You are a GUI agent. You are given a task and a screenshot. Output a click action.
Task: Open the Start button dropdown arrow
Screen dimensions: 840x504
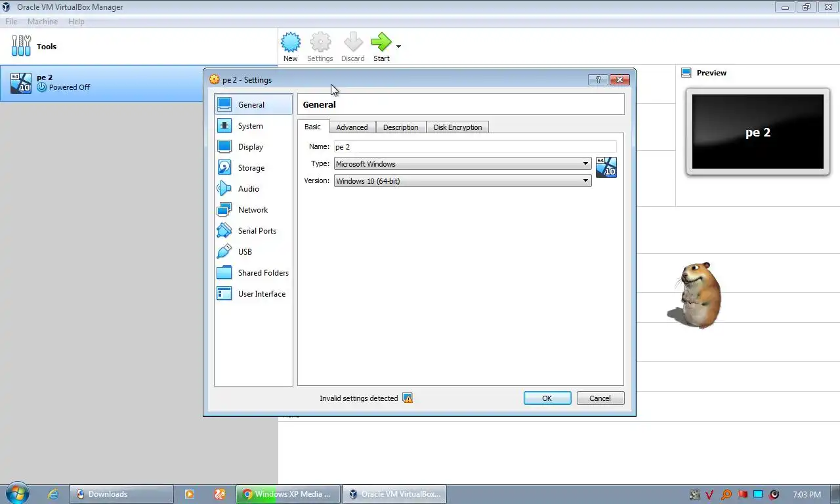point(398,47)
